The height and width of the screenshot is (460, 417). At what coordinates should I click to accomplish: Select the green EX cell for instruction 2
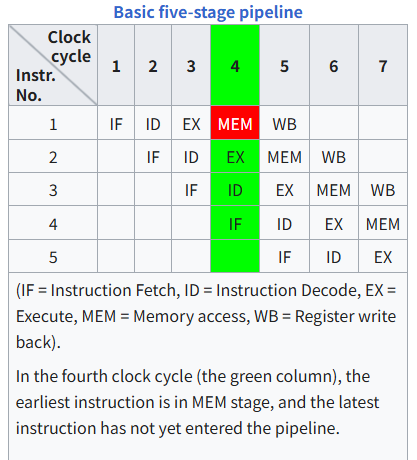[x=235, y=156]
